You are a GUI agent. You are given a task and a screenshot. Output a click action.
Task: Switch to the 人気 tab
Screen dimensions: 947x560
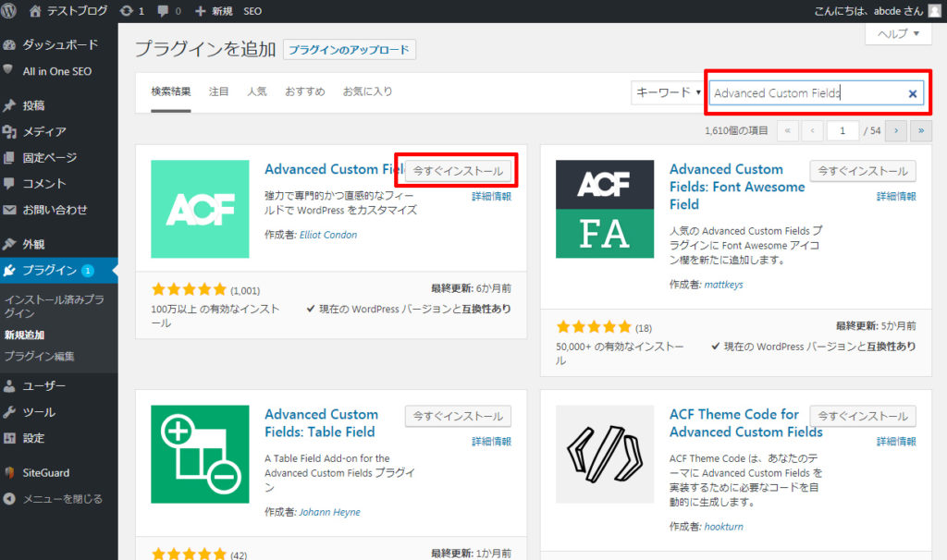pos(256,91)
